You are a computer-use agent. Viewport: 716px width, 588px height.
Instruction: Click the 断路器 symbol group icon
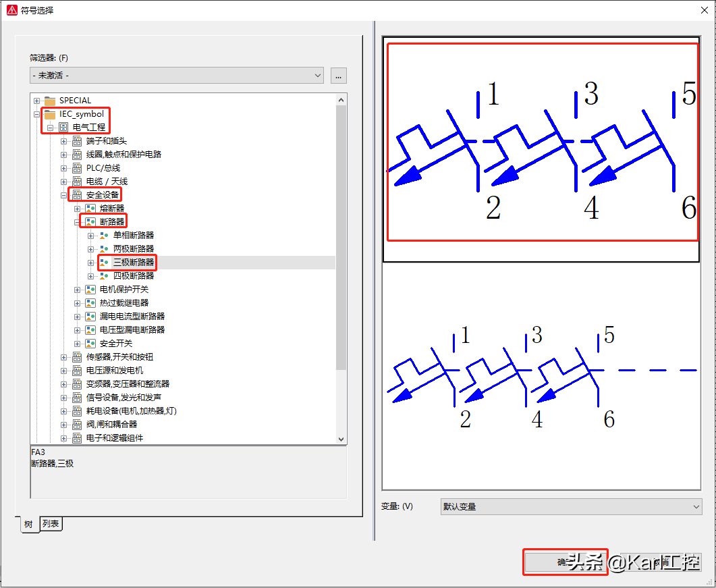(x=90, y=222)
